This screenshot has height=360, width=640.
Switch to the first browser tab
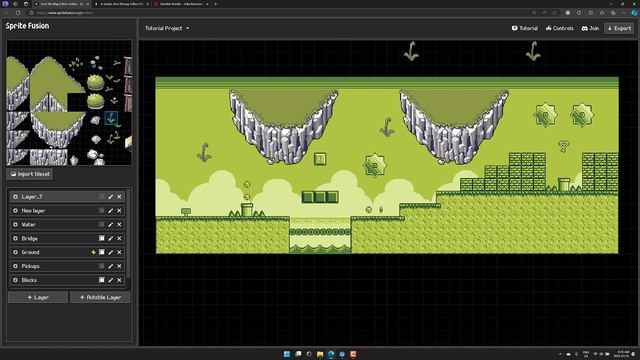click(61, 4)
